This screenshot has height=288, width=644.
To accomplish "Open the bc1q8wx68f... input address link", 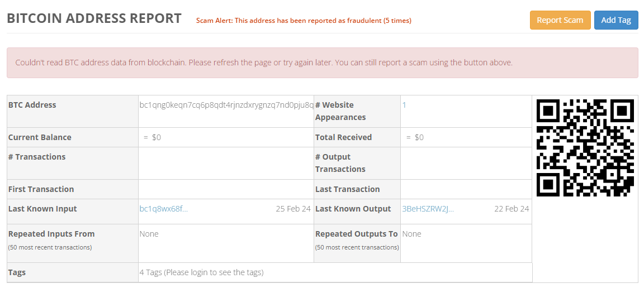I will (163, 209).
